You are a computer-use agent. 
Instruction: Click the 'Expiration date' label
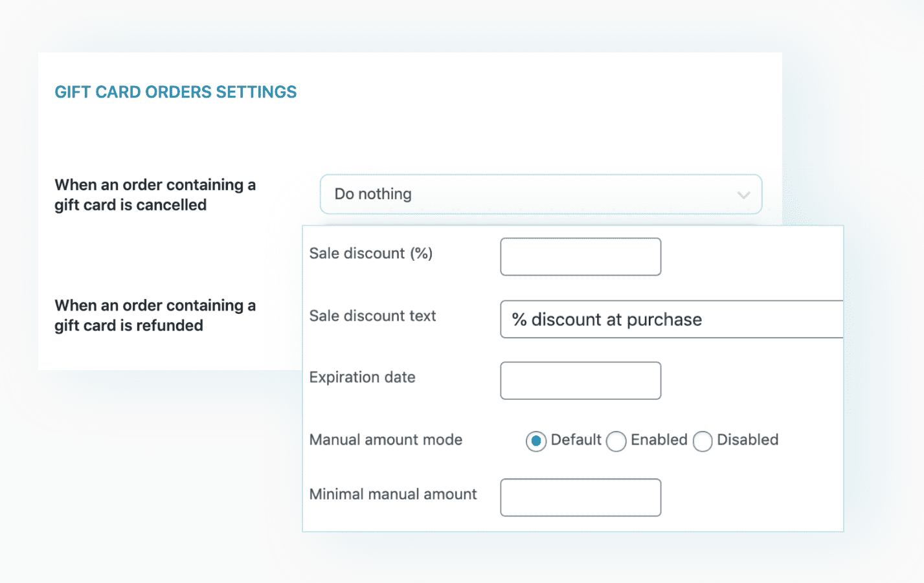[x=362, y=377]
